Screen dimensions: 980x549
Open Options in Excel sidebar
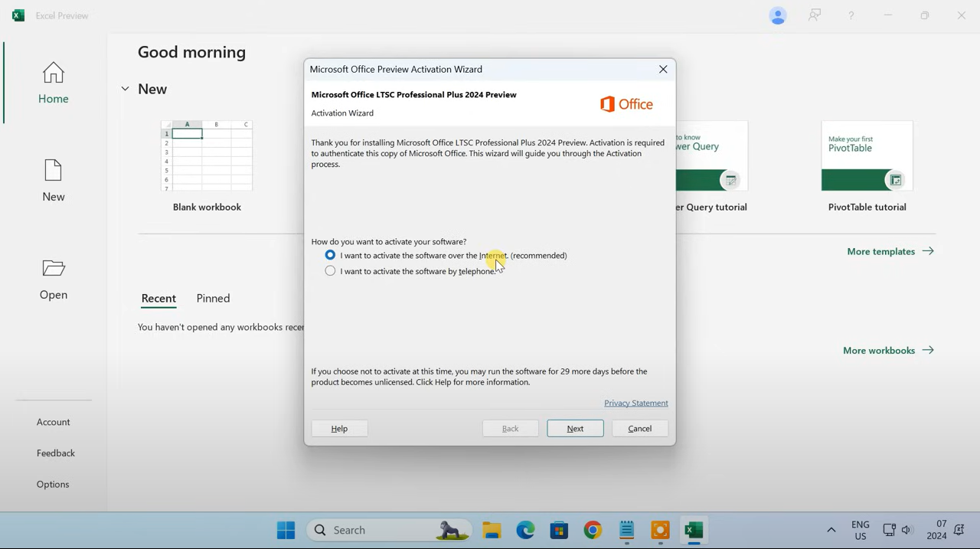[53, 485]
